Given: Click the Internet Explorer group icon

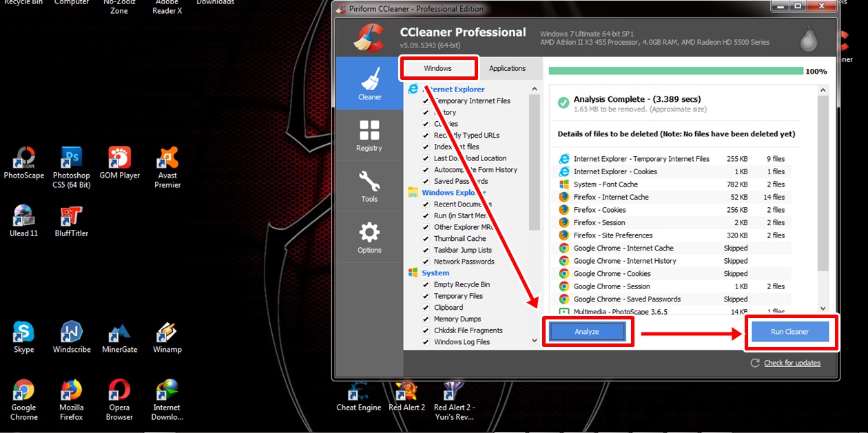Looking at the screenshot, I should (x=413, y=89).
